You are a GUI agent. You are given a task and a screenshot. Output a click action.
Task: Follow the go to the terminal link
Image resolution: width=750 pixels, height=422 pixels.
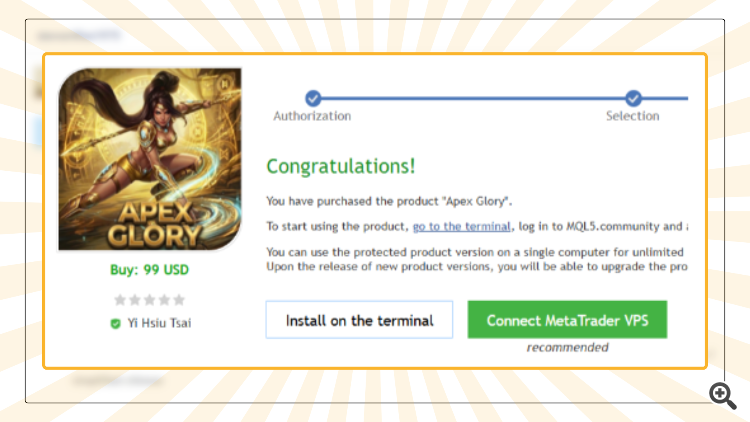click(x=462, y=226)
